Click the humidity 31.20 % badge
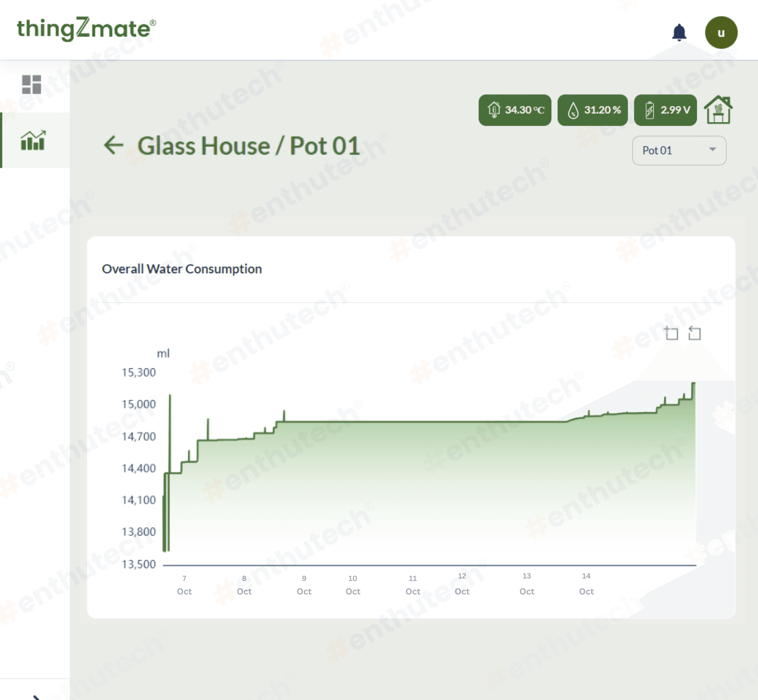This screenshot has width=758, height=700. (x=593, y=110)
